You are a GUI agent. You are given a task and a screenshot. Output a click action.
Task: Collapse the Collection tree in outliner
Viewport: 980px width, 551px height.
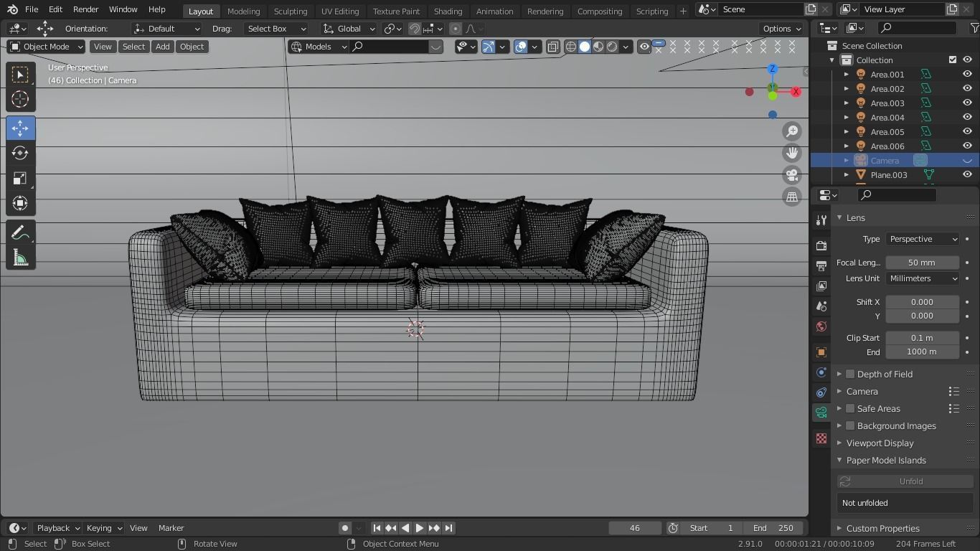[832, 60]
